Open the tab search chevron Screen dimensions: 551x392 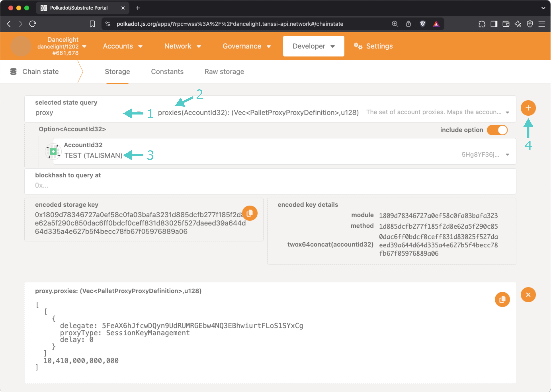(543, 8)
